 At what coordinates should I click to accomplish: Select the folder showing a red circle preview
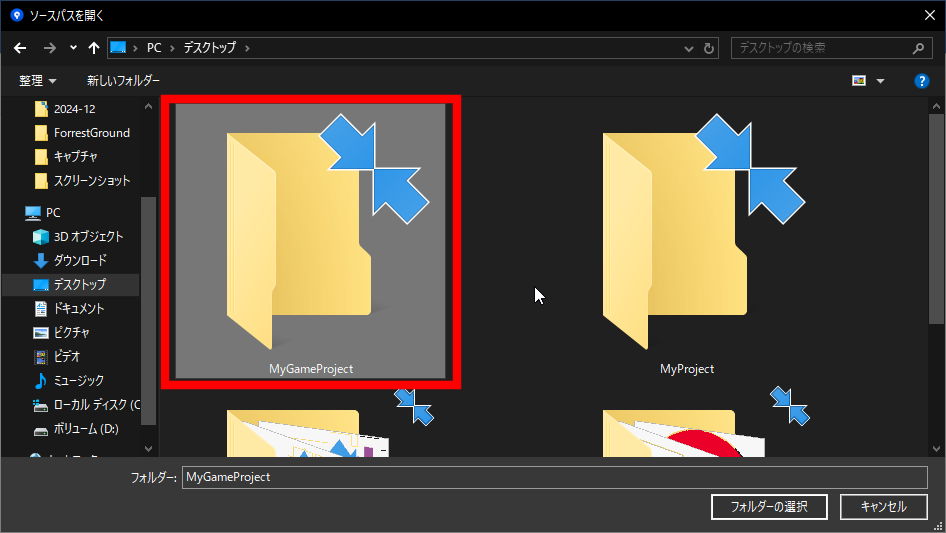[687, 426]
